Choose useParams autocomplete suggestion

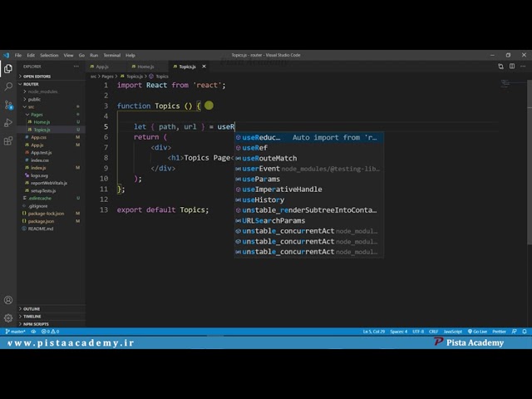[309, 180]
